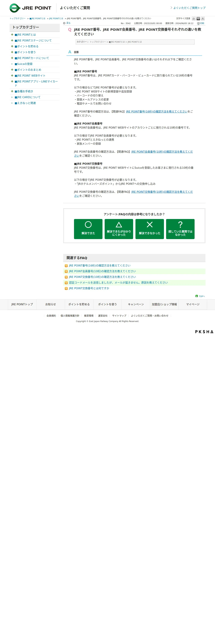The height and width of the screenshot is (644, 215).
Task: Open ■ポイントを使う sidebar link
Action: (25, 52)
